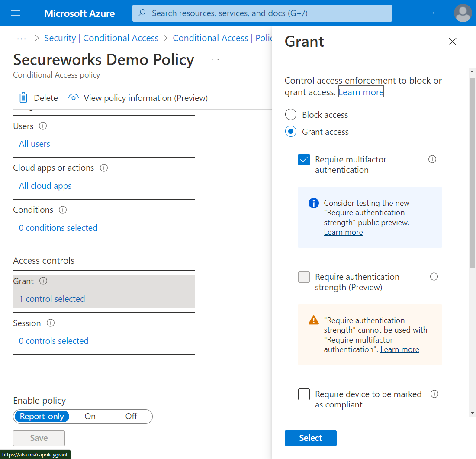
Task: Click the Secureworks Demo Policy title
Action: tap(103, 59)
